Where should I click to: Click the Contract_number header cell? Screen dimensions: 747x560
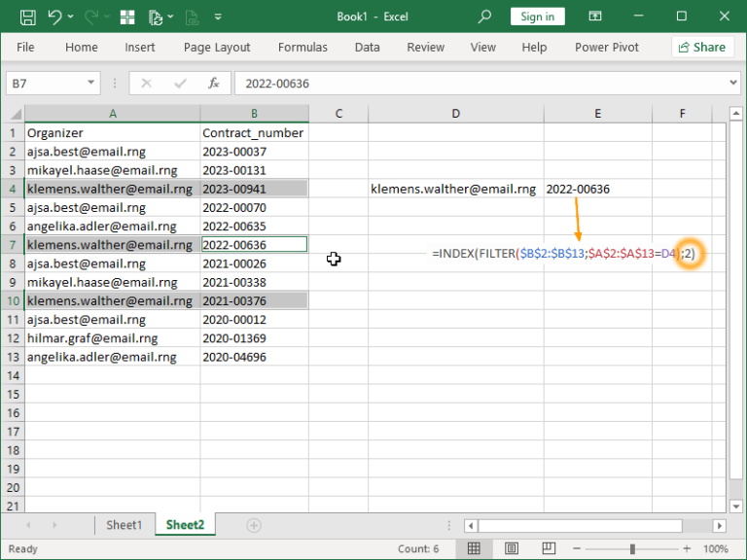pyautogui.click(x=255, y=133)
